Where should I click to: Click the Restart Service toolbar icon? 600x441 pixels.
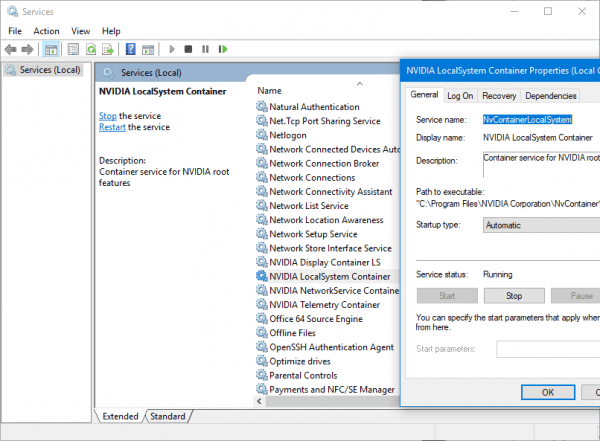pos(223,49)
